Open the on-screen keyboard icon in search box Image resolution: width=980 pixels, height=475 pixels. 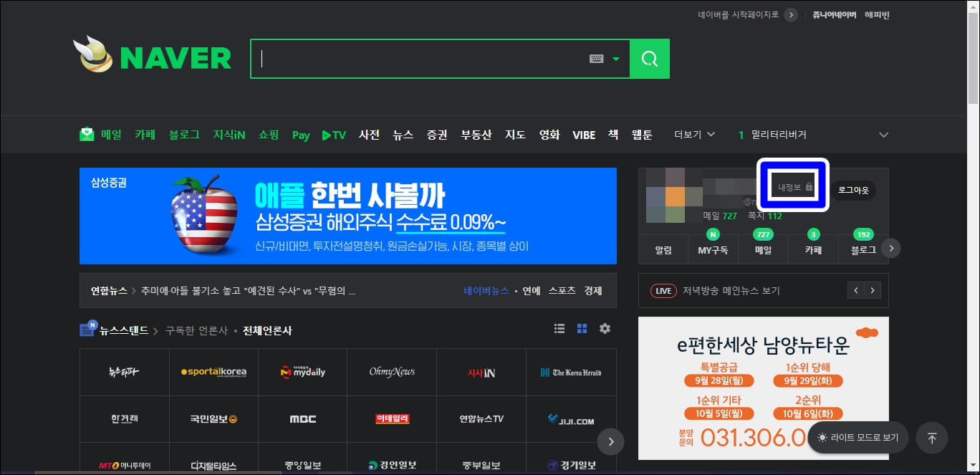pos(597,59)
